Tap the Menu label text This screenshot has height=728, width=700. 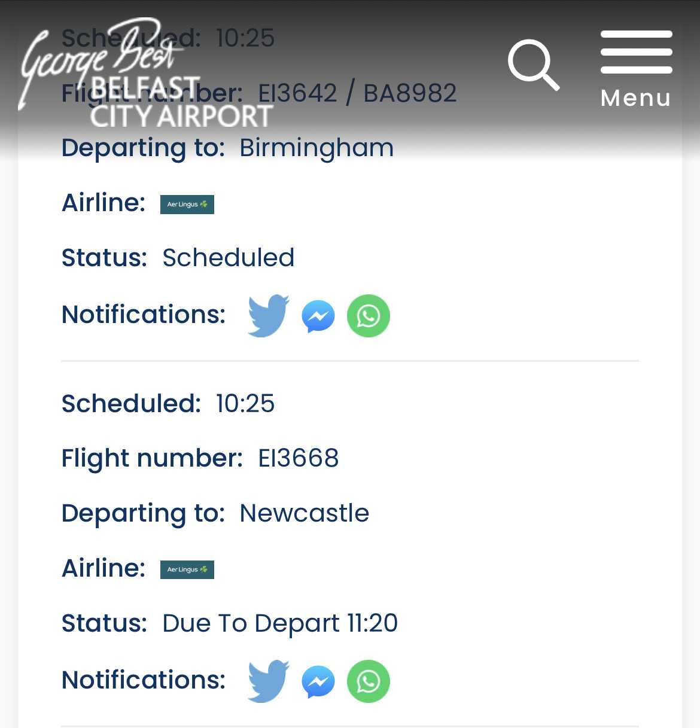click(636, 98)
